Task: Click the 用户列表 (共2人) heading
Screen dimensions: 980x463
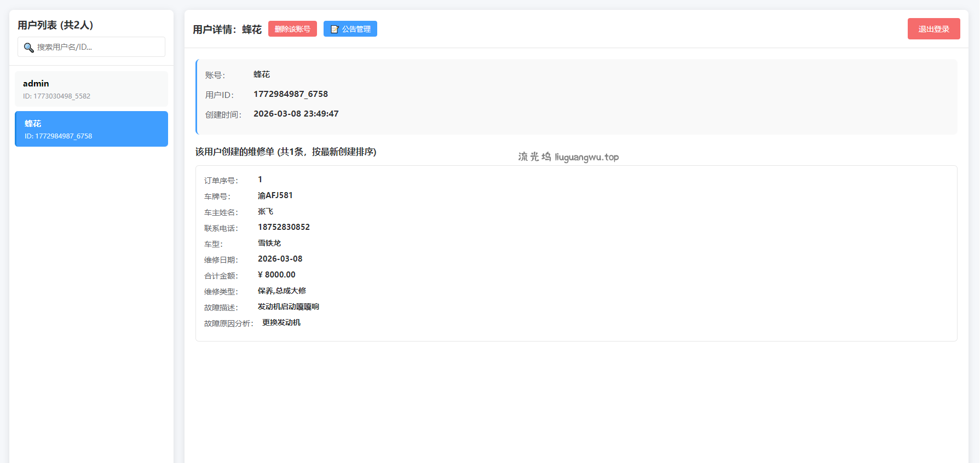Action: [55, 25]
